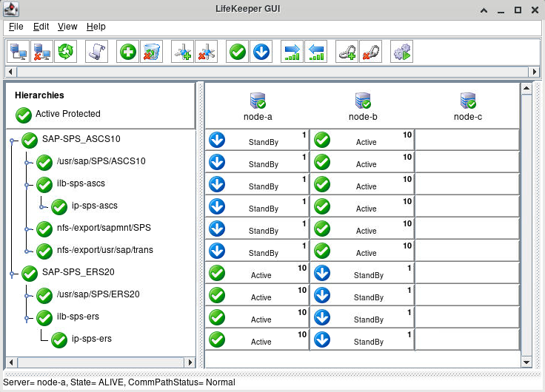Select nfs-/export/usr/sap/trans resource in tree
This screenshot has height=392, width=545.
click(x=105, y=250)
